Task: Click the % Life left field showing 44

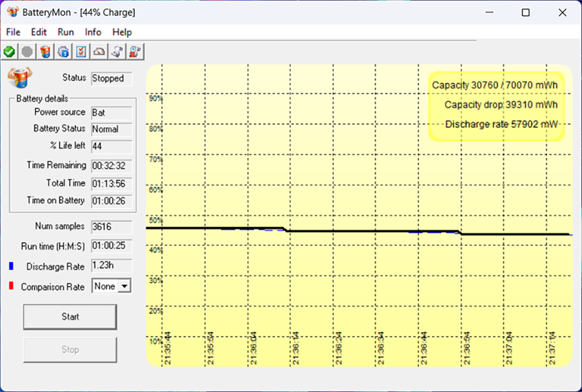Action: point(111,146)
